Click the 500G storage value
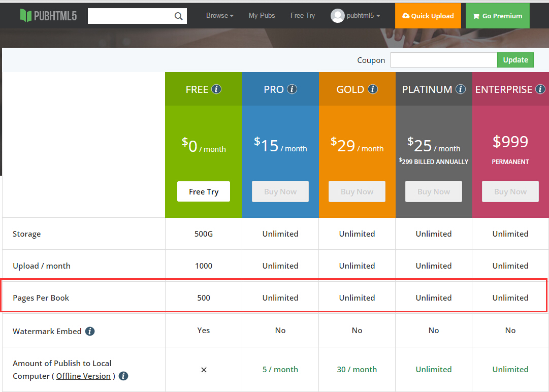 tap(204, 234)
